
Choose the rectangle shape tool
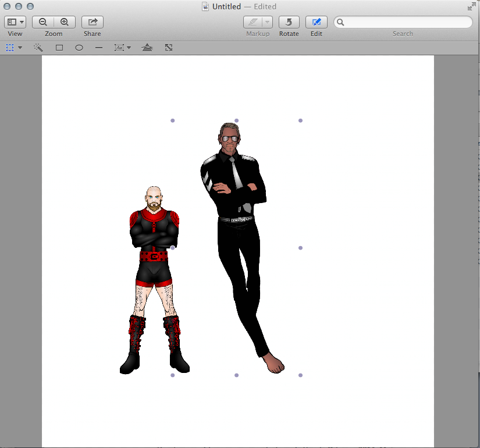[59, 48]
